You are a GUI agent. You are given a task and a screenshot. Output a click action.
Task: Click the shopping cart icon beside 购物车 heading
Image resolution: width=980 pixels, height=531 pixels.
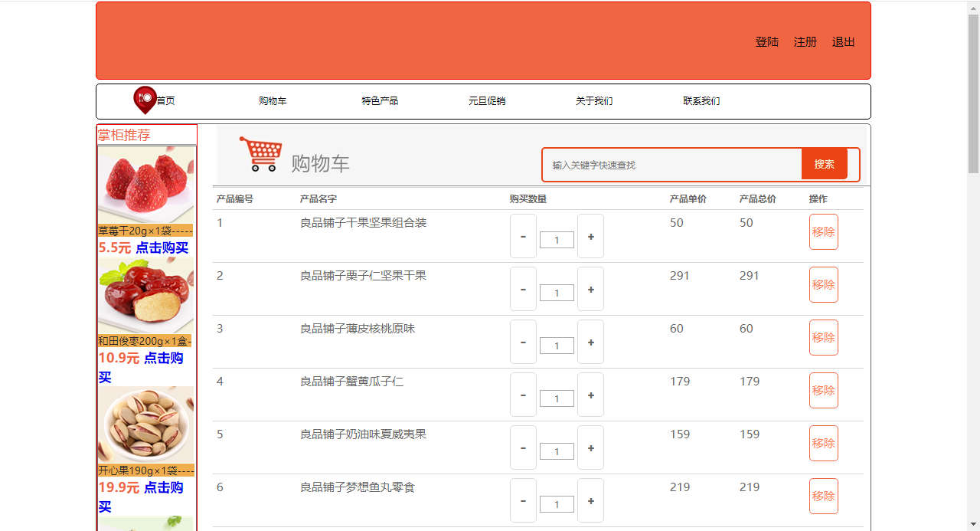tap(261, 154)
